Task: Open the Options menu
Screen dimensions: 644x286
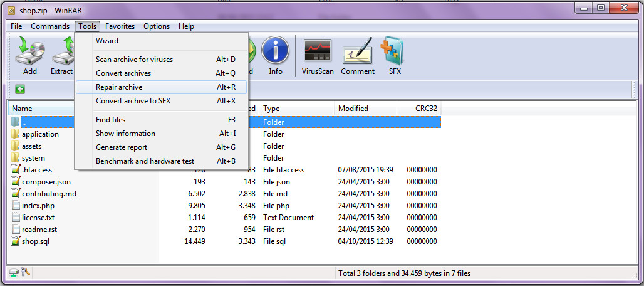Action: [157, 26]
